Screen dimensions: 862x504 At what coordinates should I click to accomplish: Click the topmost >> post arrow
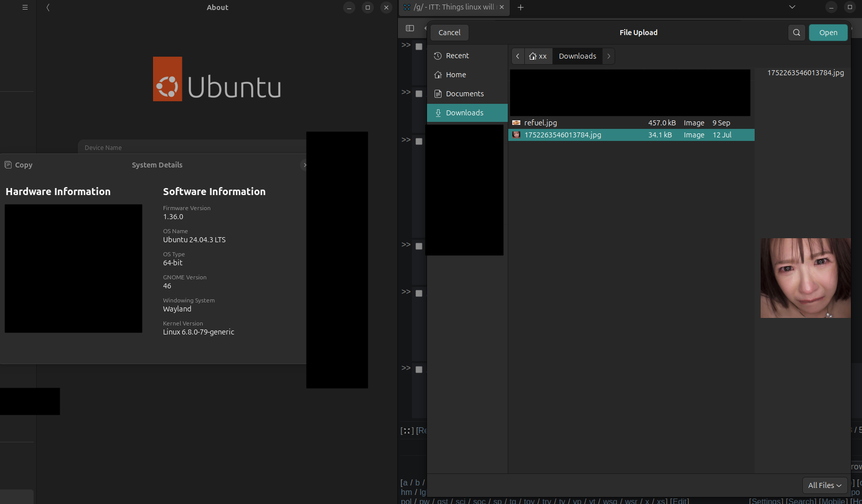[406, 45]
